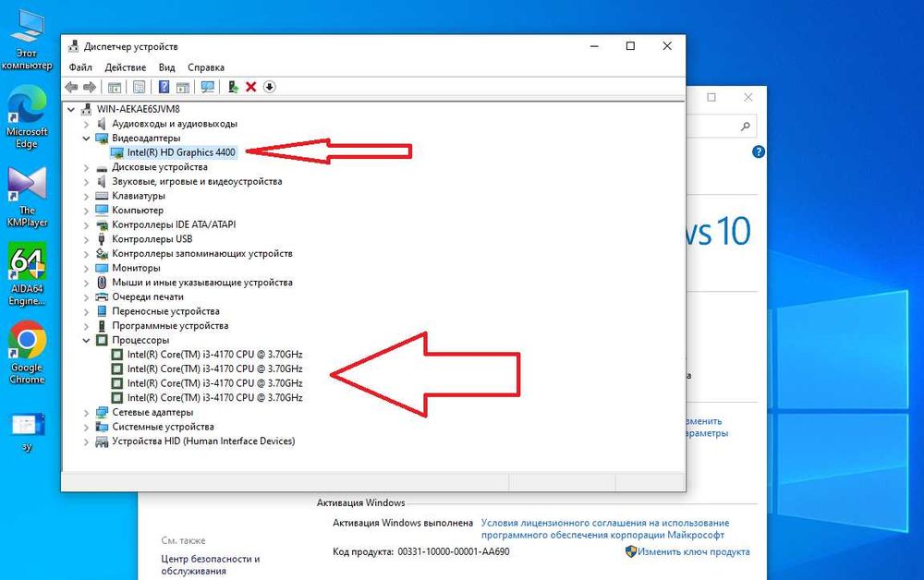Click the Контроллеры IDE ATA/ATAPI icon
The image size is (924, 580).
pos(102,225)
